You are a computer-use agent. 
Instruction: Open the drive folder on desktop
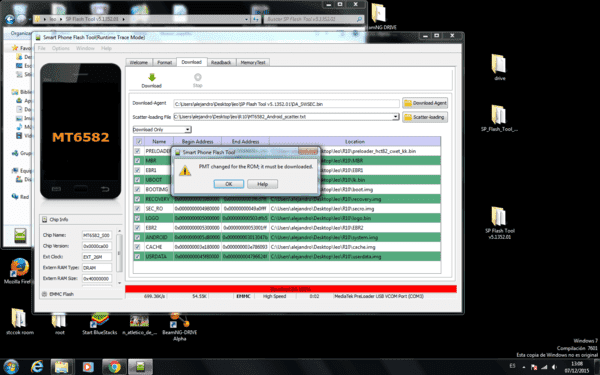coord(500,67)
